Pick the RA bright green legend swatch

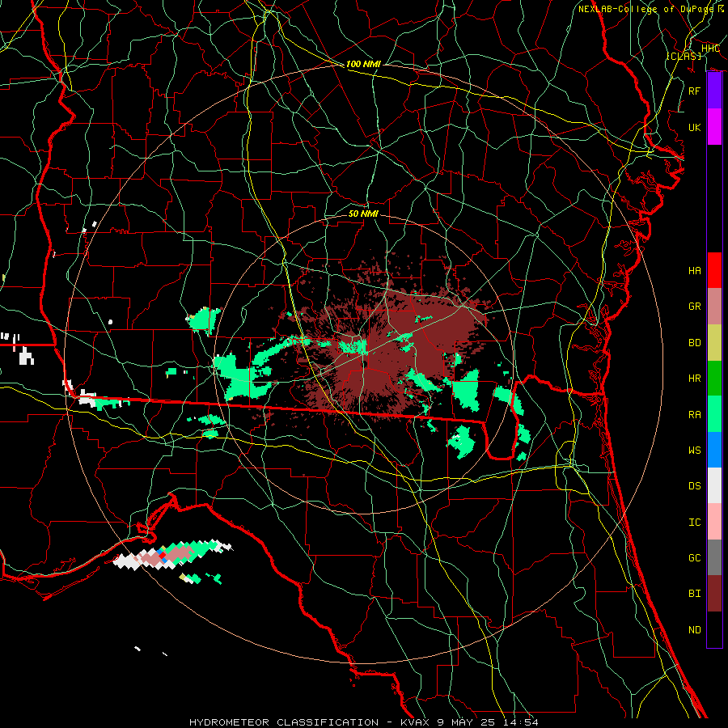coord(714,414)
